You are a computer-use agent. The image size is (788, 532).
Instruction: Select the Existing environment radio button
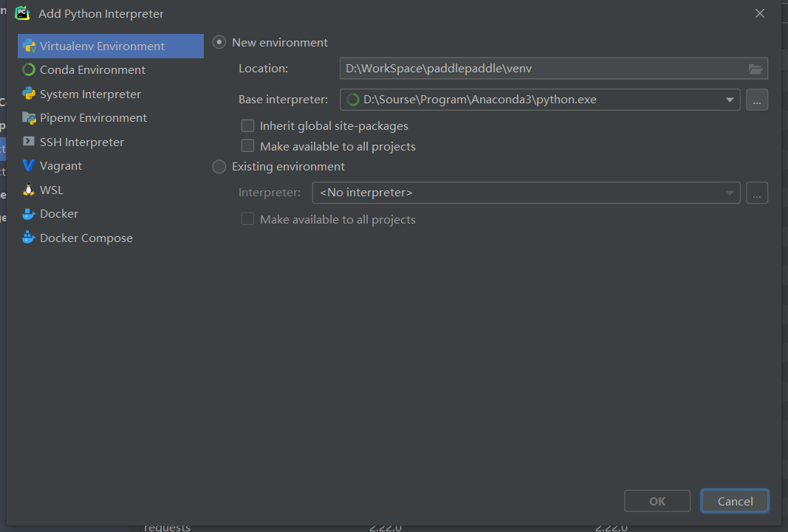pos(219,167)
